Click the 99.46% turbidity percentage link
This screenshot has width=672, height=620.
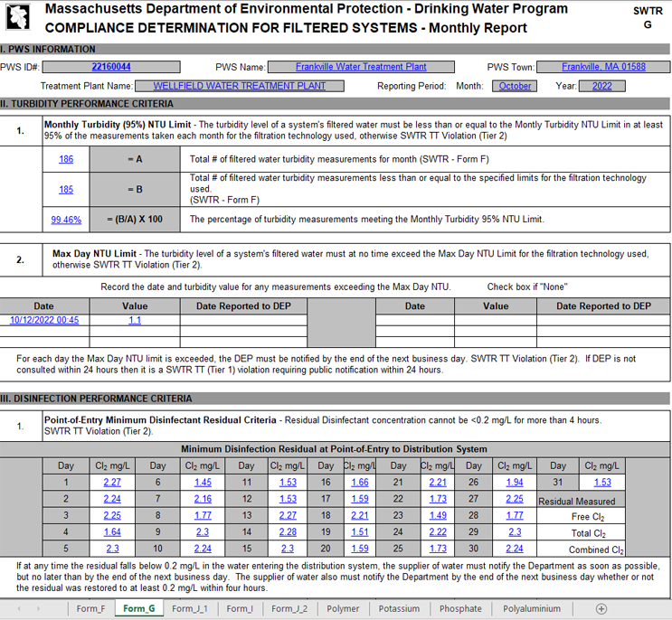(x=66, y=219)
